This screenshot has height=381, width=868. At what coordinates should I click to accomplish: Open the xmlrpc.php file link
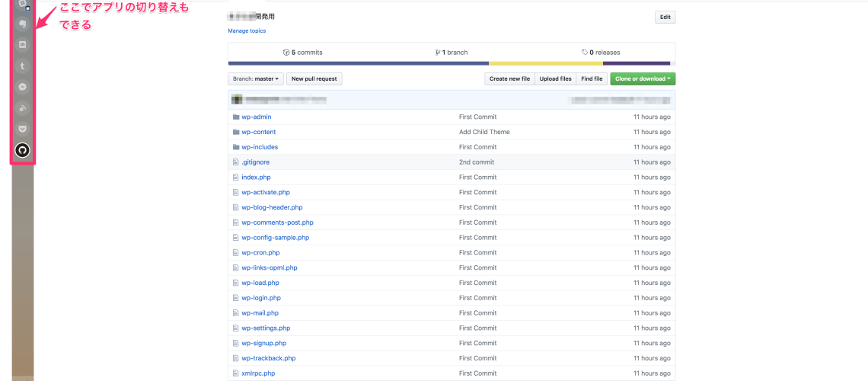258,373
